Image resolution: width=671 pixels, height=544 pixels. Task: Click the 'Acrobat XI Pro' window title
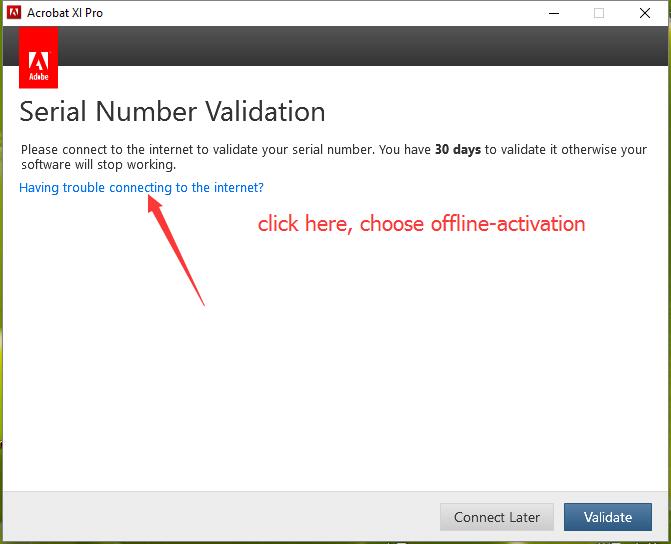pos(65,13)
